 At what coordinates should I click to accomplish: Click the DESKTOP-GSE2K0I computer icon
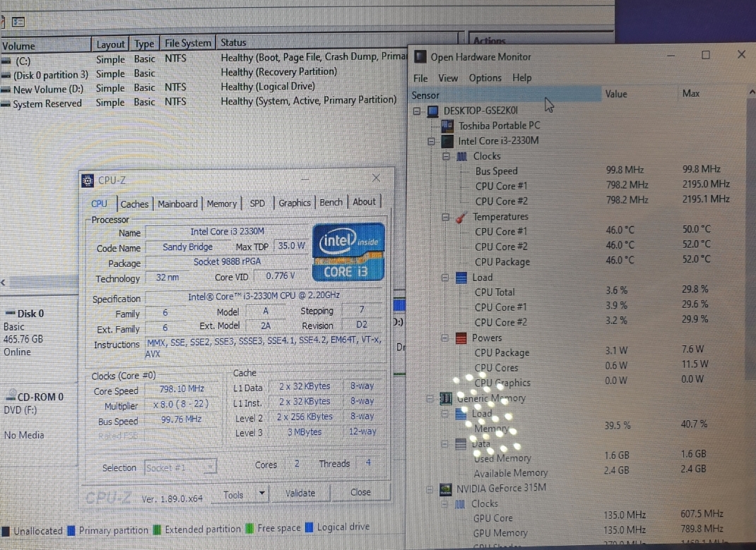432,112
